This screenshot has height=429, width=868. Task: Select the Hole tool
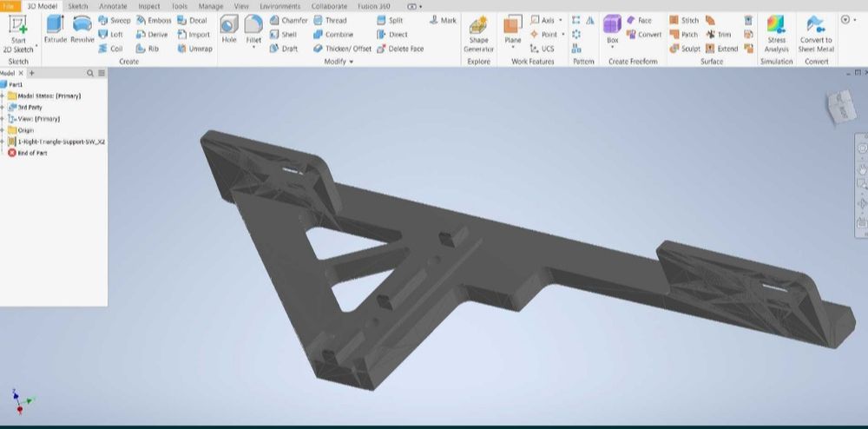pos(229,30)
